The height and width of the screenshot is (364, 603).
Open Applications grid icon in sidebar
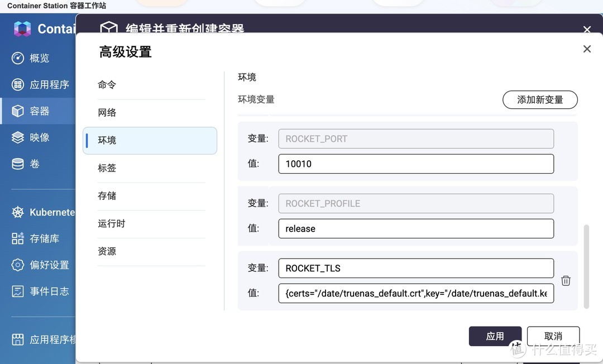[x=18, y=84]
